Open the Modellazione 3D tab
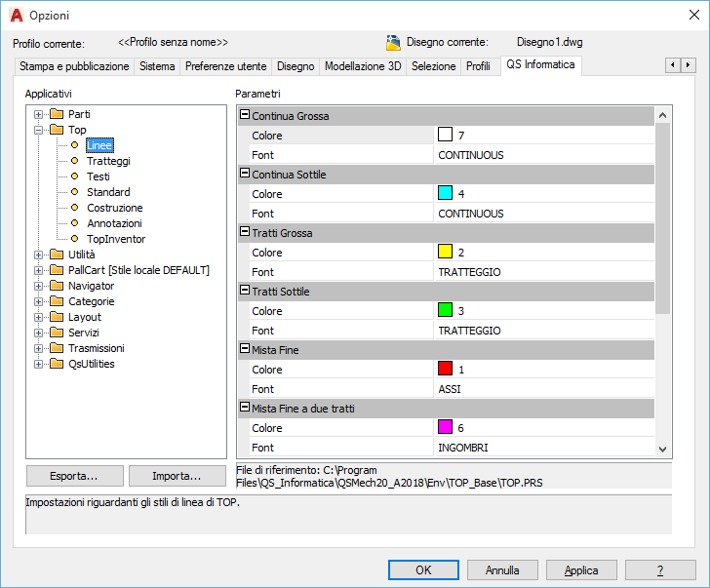The image size is (710, 588). (363, 66)
